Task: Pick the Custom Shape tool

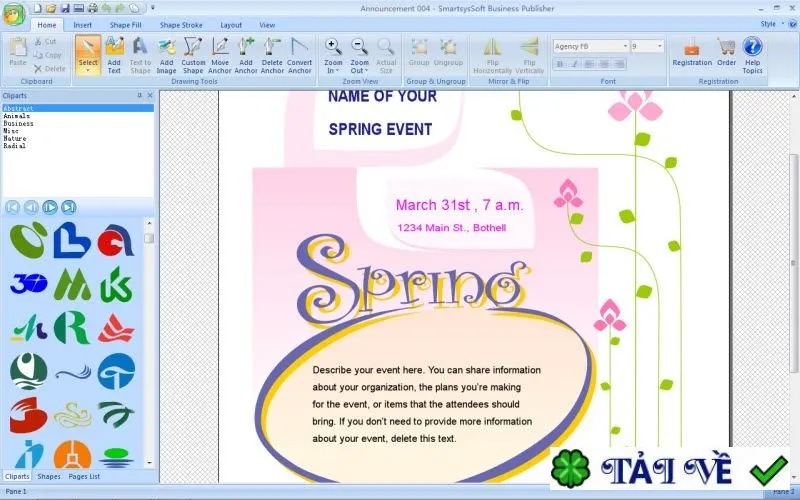Action: pos(193,55)
